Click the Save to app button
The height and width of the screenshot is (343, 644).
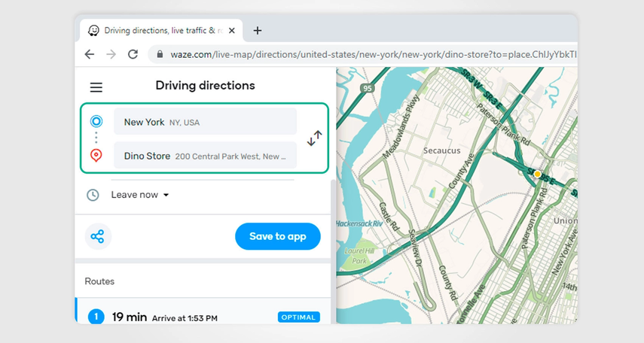(278, 236)
